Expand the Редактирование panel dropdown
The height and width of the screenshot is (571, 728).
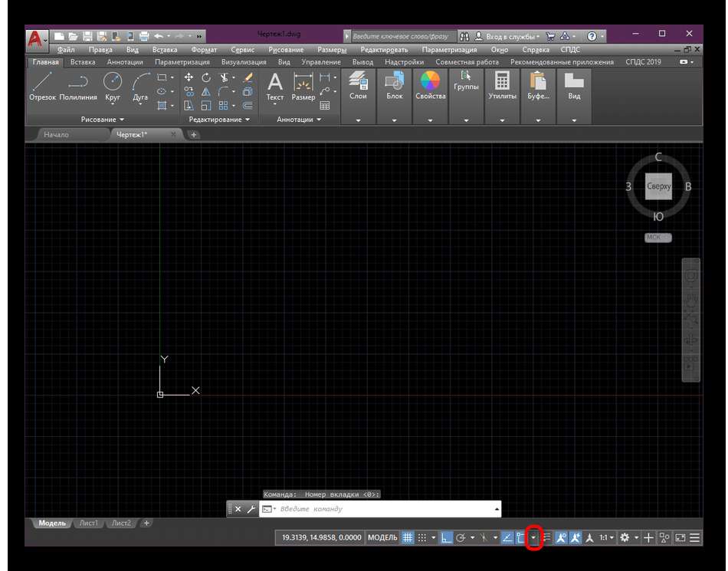pos(219,120)
